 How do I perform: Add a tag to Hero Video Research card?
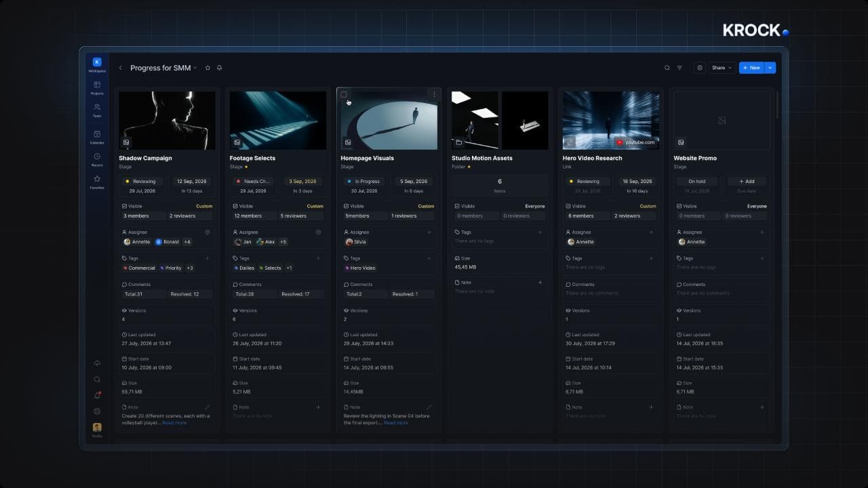coord(651,258)
